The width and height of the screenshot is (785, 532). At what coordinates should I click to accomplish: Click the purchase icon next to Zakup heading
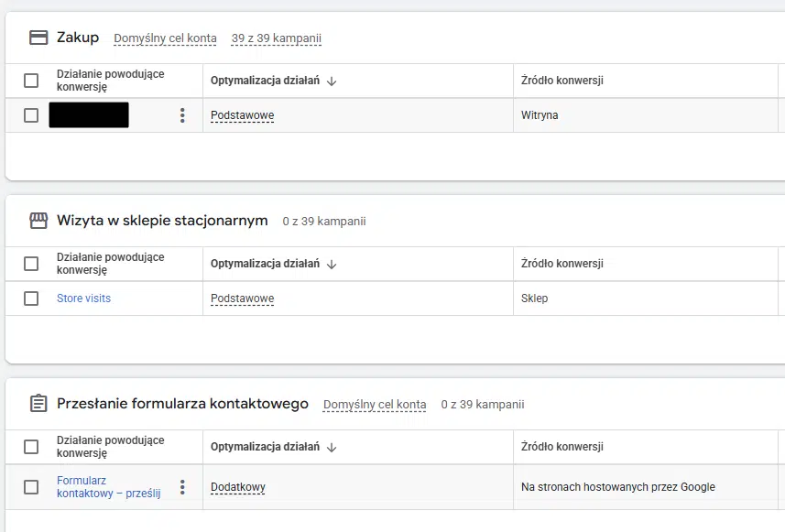(37, 38)
